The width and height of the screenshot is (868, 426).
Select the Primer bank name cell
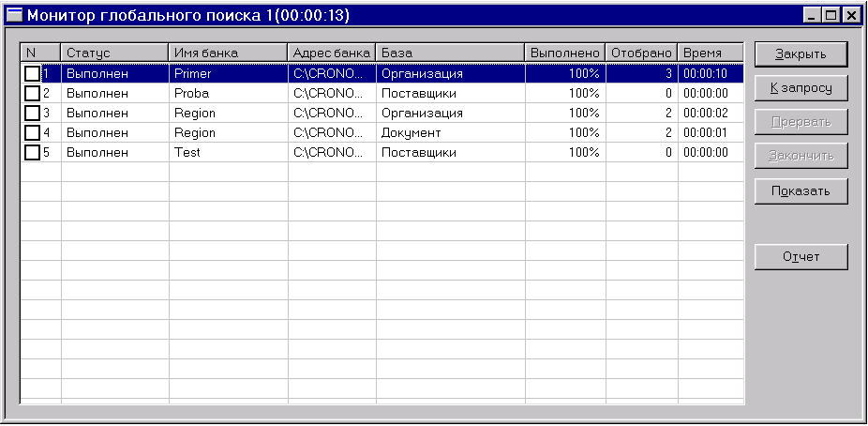[x=228, y=73]
